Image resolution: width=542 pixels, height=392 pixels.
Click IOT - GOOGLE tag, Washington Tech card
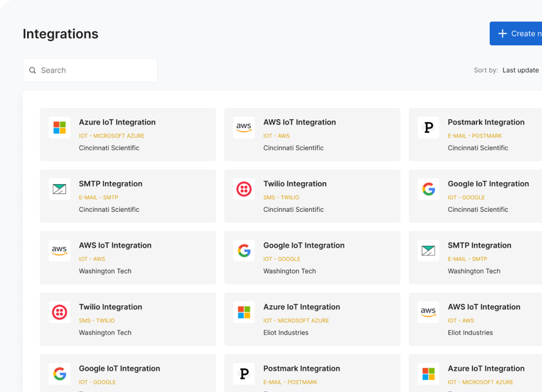282,259
